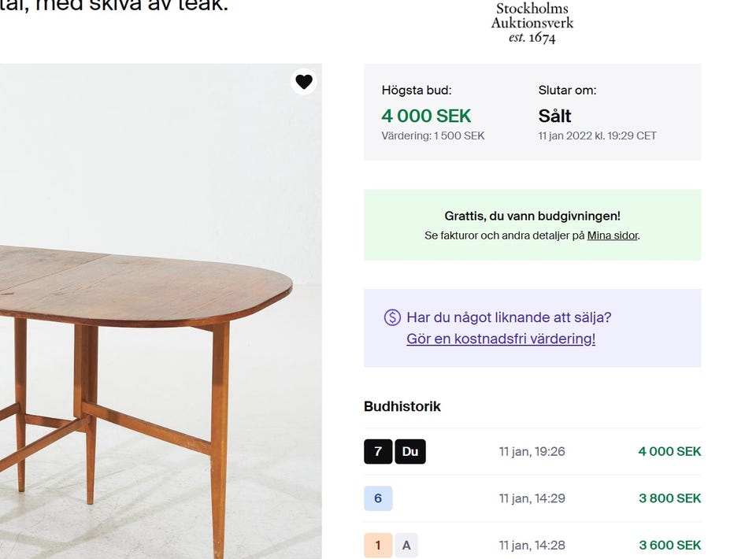Select the 'A' bidder badge
The width and height of the screenshot is (756, 559).
pyautogui.click(x=406, y=545)
